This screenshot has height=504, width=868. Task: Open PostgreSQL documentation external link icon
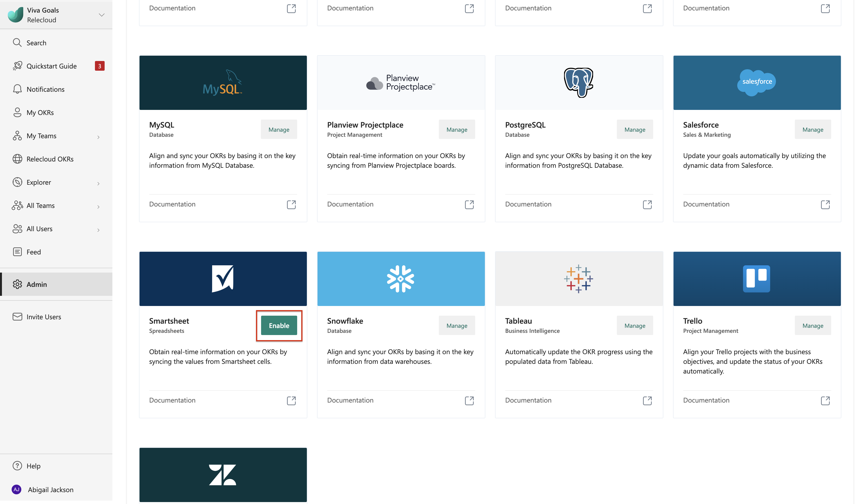pyautogui.click(x=647, y=205)
